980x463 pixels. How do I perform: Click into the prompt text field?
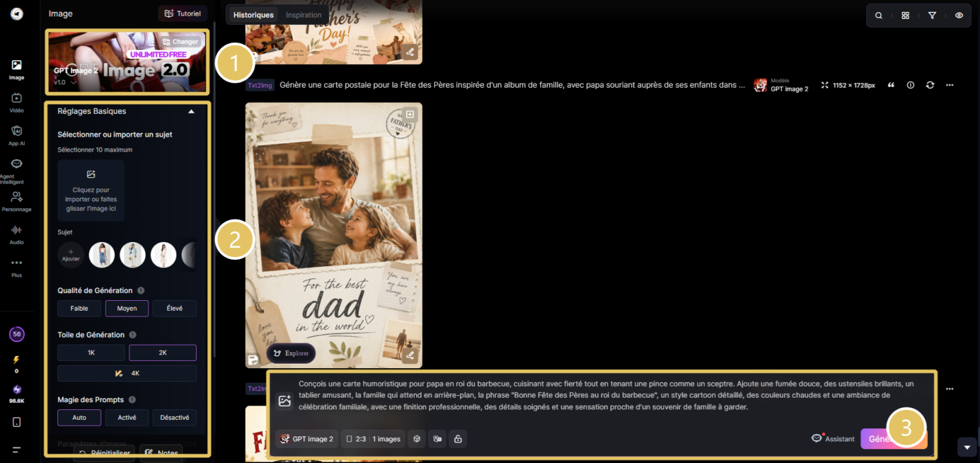point(608,395)
